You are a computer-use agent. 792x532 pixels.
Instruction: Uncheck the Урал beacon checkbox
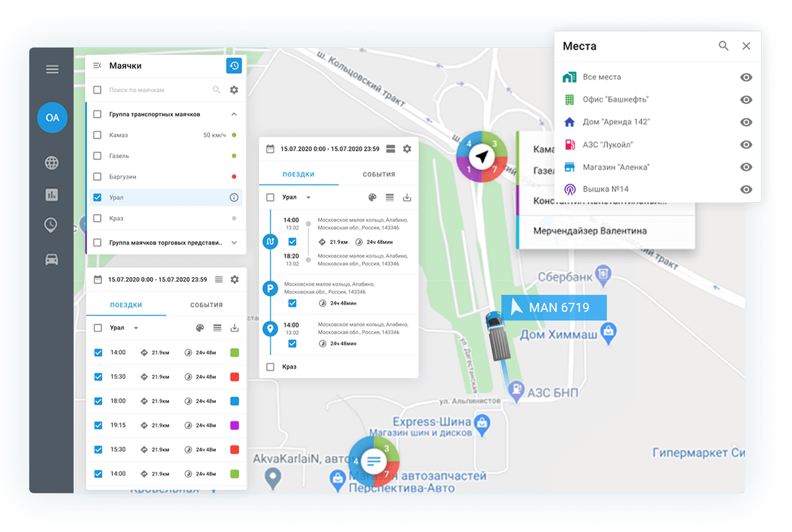(97, 197)
